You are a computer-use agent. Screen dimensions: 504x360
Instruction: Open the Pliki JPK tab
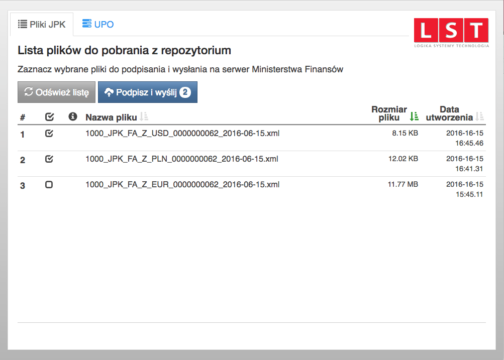point(42,24)
